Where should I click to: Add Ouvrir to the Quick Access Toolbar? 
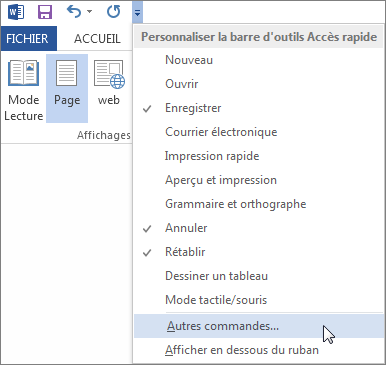tap(258, 84)
